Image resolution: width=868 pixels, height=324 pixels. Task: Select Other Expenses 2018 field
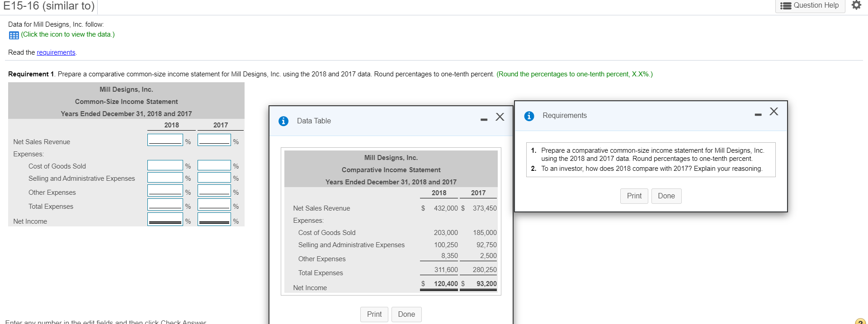(165, 191)
